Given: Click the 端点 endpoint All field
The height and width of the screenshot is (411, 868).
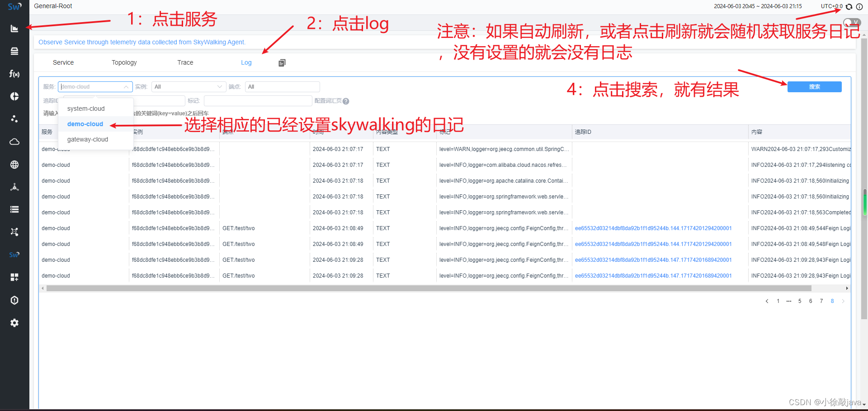Looking at the screenshot, I should [x=283, y=87].
